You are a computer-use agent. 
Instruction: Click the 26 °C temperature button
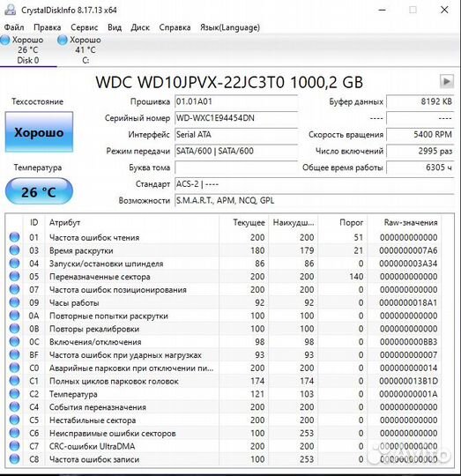click(x=39, y=192)
